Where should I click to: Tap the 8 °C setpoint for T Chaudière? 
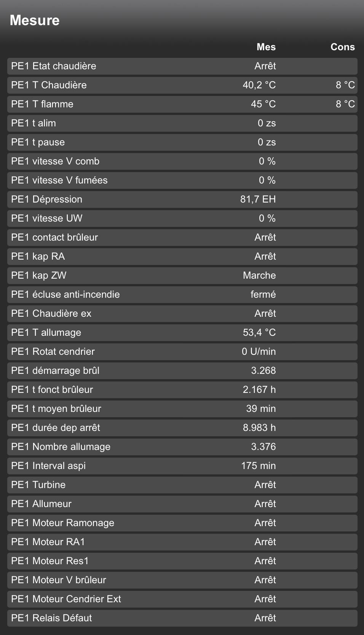[x=345, y=85]
